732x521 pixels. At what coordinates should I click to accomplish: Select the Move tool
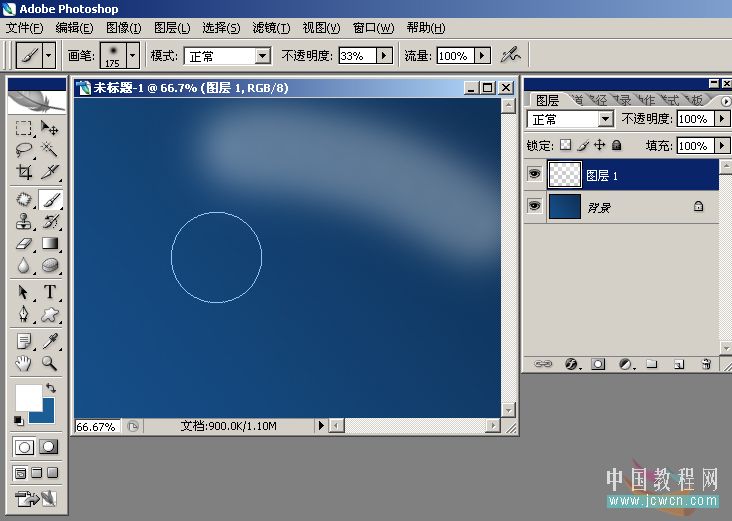49,128
